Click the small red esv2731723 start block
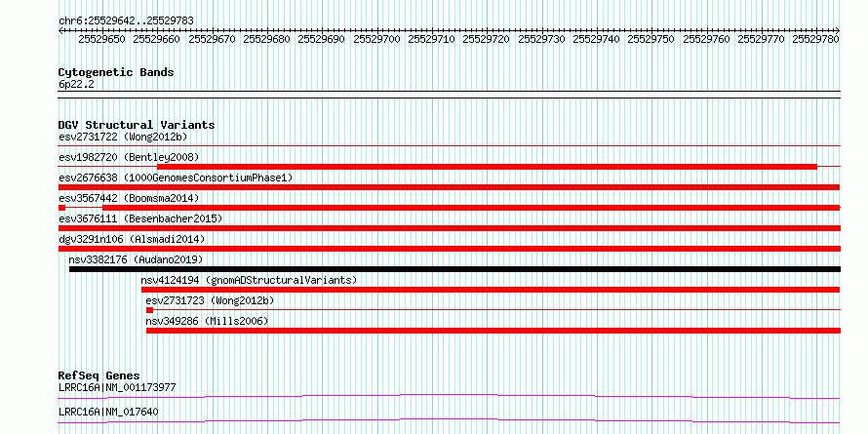The image size is (868, 434). (149, 310)
